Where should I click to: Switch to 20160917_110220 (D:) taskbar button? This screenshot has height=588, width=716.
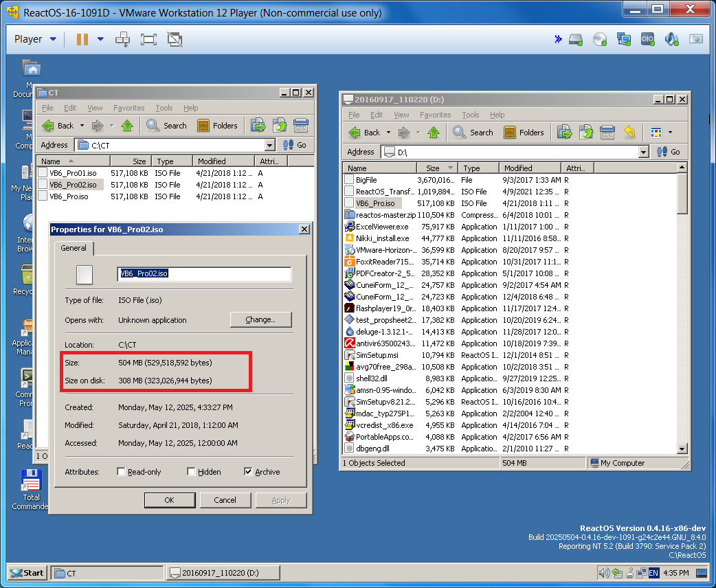point(223,573)
